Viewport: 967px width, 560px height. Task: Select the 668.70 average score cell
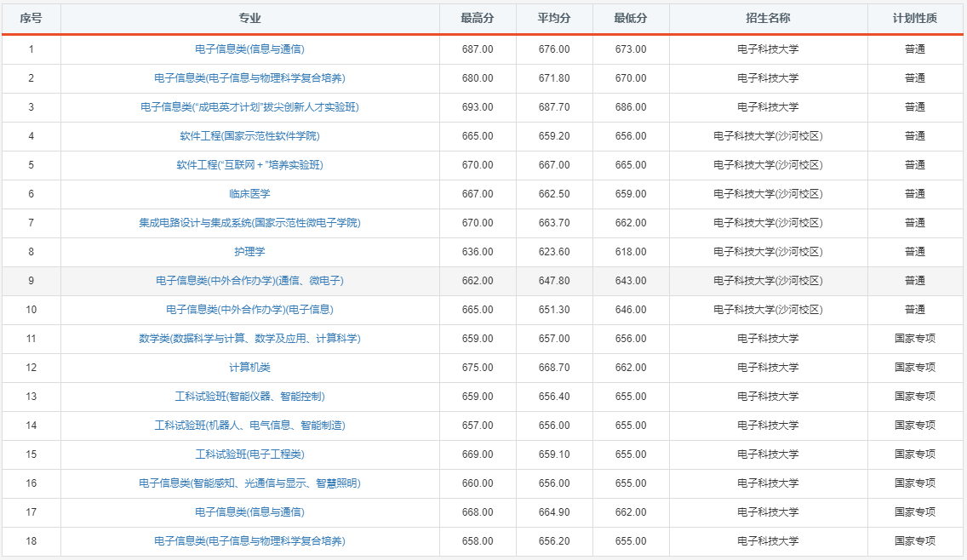[554, 369]
